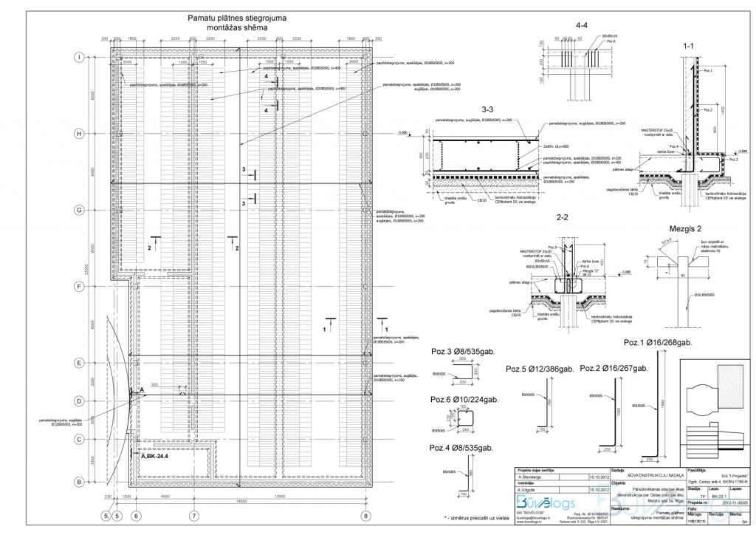This screenshot has width=756, height=535.
Task: Click the axis marker F on left
Action: [78, 286]
